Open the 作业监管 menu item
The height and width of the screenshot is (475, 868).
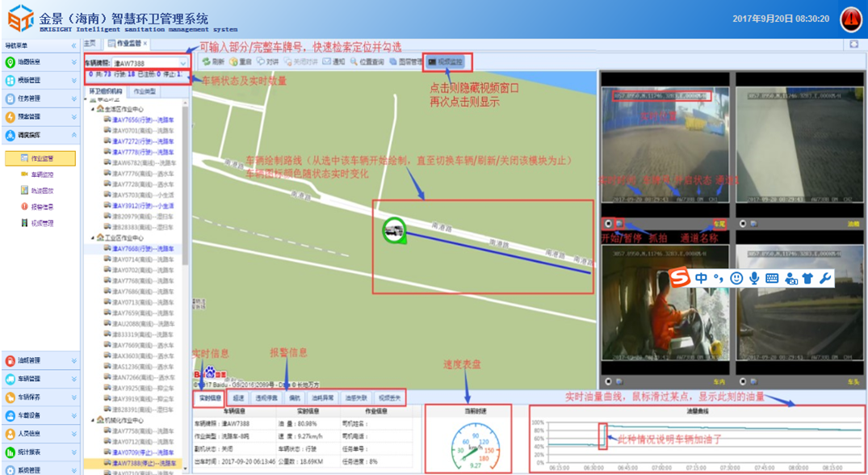[x=40, y=158]
